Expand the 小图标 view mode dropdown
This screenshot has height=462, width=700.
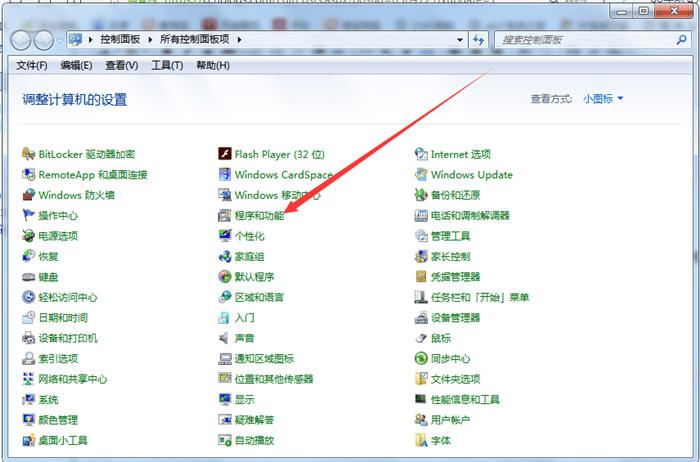tap(603, 99)
